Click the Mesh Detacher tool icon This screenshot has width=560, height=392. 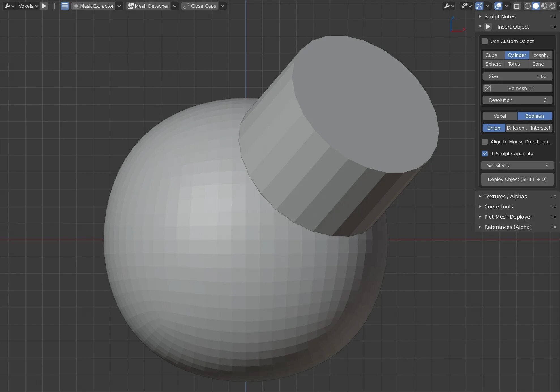tap(130, 6)
